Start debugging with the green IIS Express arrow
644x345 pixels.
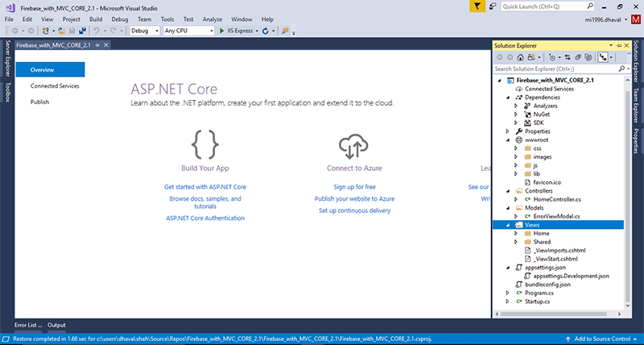(x=222, y=31)
